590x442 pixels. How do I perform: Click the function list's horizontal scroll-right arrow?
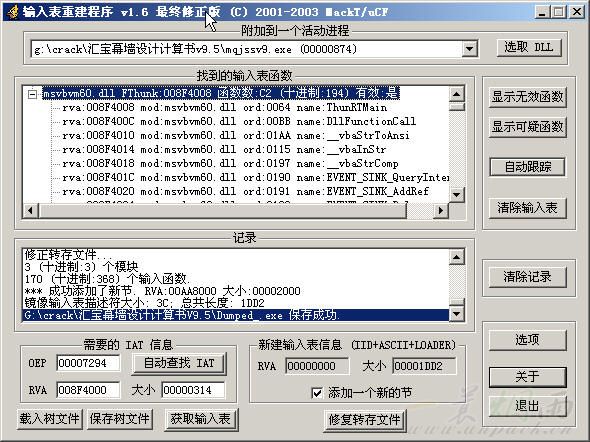coord(441,211)
